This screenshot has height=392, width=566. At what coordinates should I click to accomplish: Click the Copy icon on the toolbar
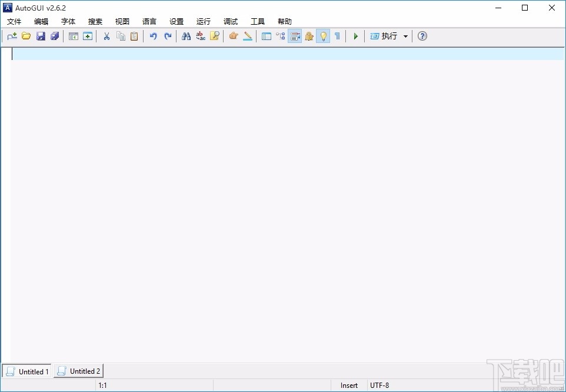[121, 36]
